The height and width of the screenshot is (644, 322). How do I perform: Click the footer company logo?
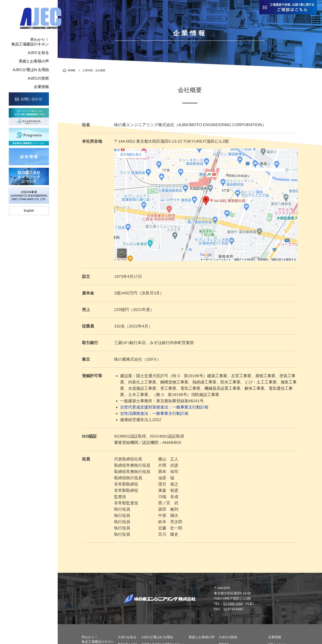point(160,599)
